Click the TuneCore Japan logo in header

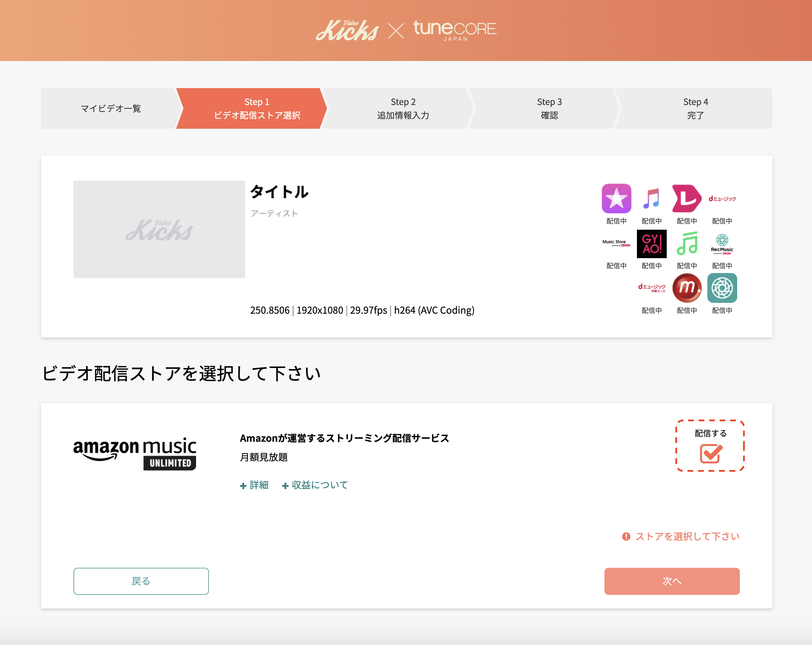(455, 30)
